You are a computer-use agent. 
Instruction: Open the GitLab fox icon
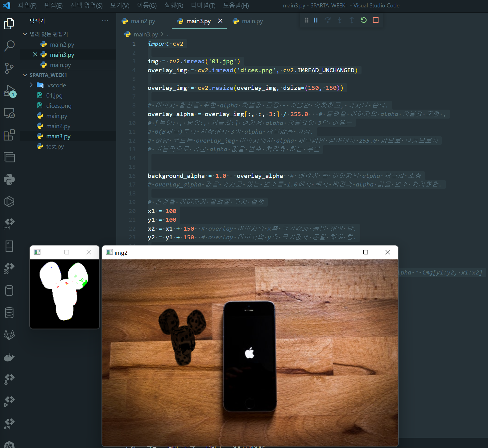coord(9,335)
